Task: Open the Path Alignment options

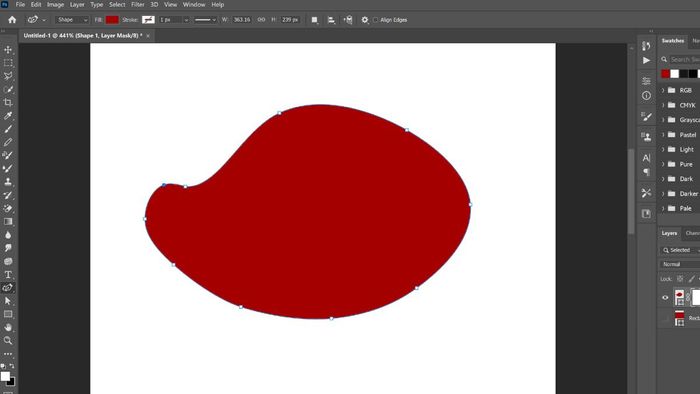Action: coord(331,20)
